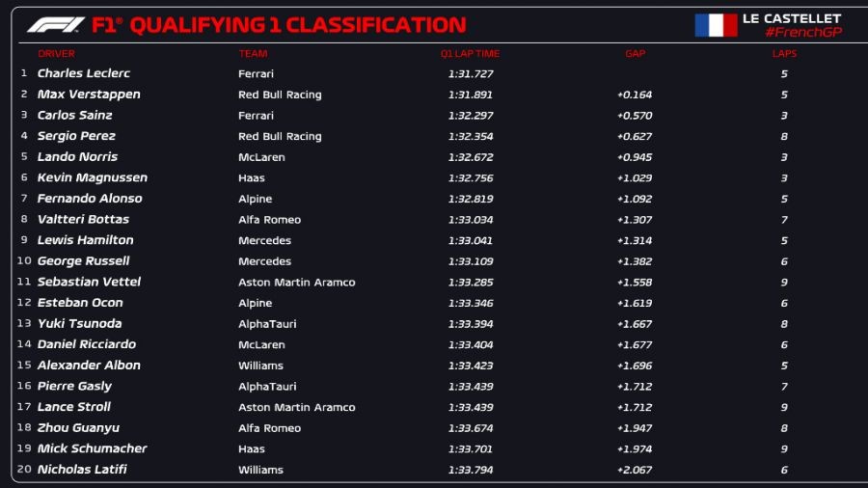Click driver name Max Verstappen
The image size is (868, 488).
click(89, 95)
